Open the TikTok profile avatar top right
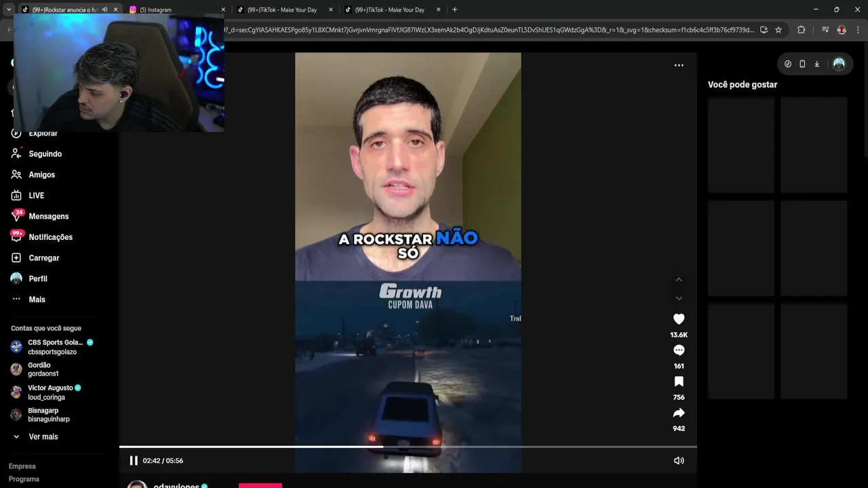 point(839,64)
